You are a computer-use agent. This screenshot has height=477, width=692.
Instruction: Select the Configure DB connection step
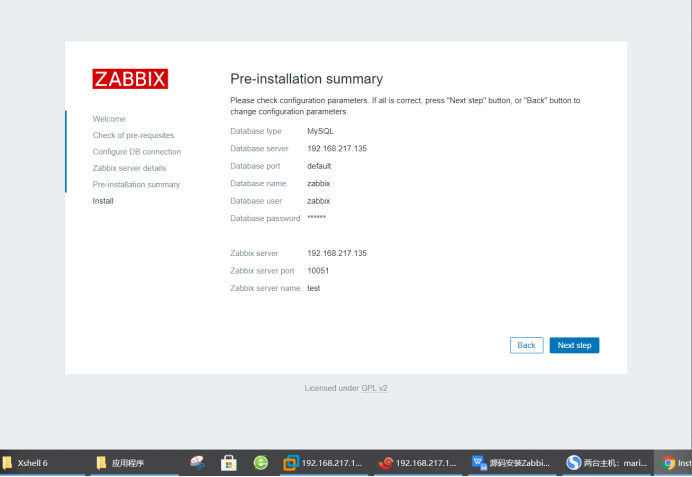[137, 152]
